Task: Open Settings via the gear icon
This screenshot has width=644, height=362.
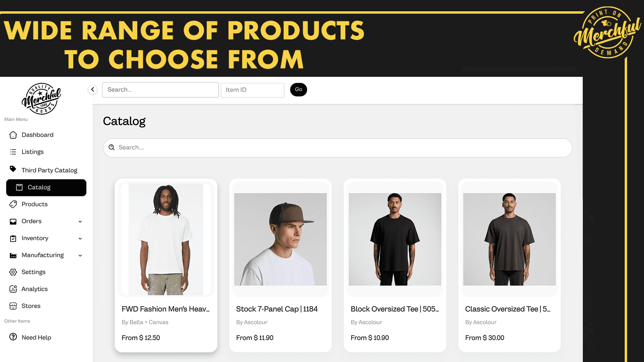Action: (x=13, y=272)
